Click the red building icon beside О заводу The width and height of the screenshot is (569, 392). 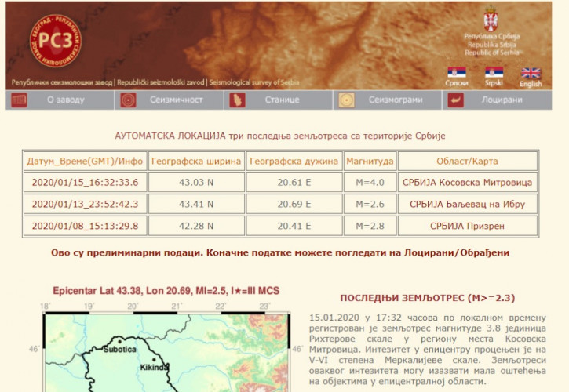click(x=19, y=100)
